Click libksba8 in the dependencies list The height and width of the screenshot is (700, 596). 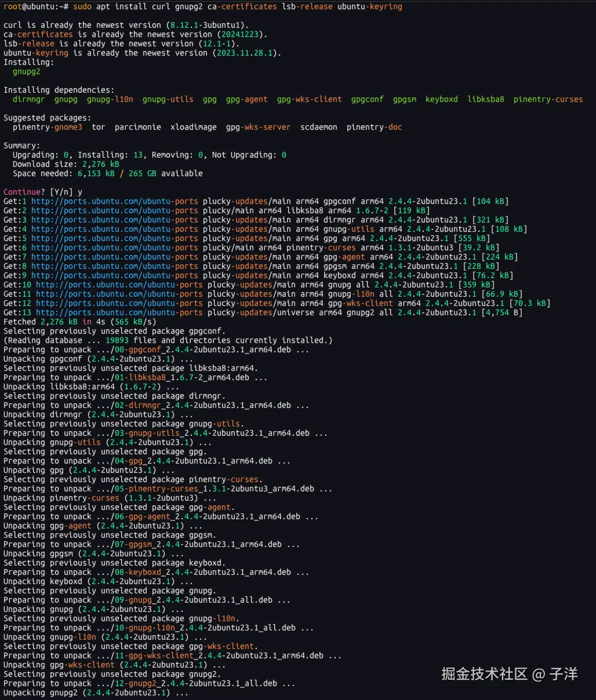pos(486,100)
